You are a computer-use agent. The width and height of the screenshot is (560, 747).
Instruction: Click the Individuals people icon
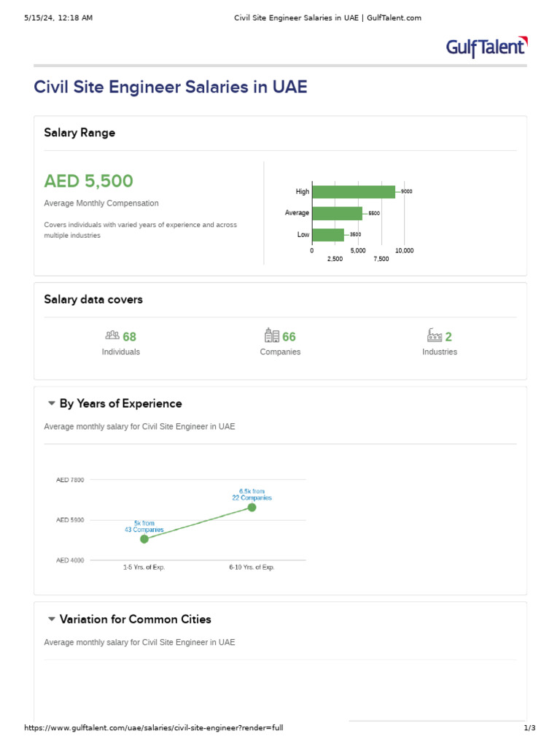(x=112, y=336)
